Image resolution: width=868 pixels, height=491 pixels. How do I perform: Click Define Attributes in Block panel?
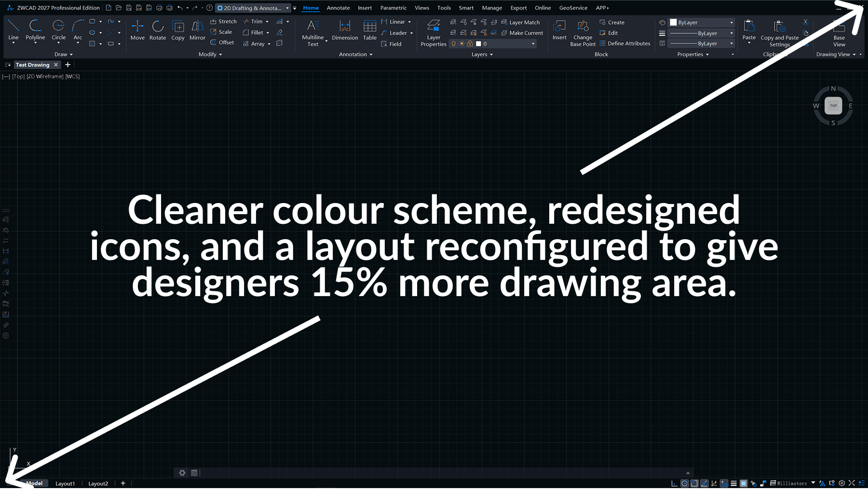628,43
